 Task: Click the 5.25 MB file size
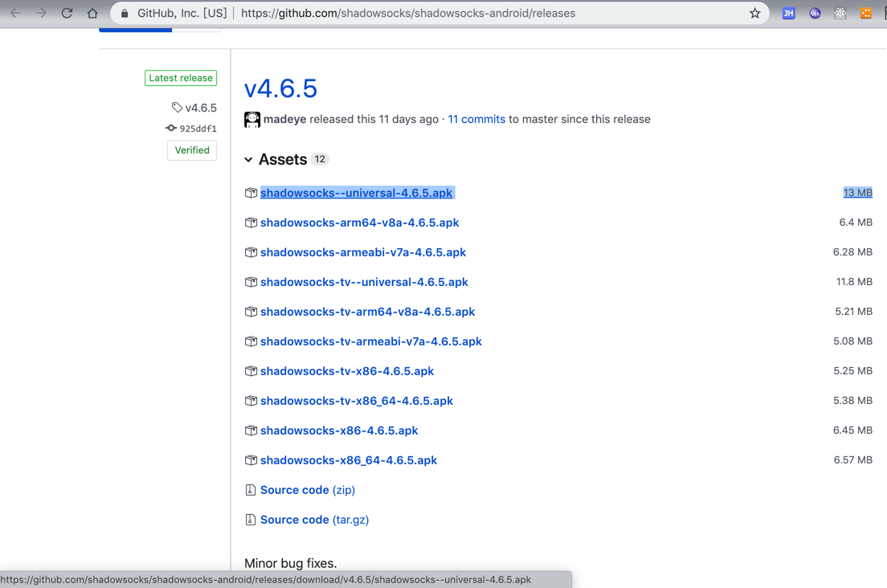[853, 370]
